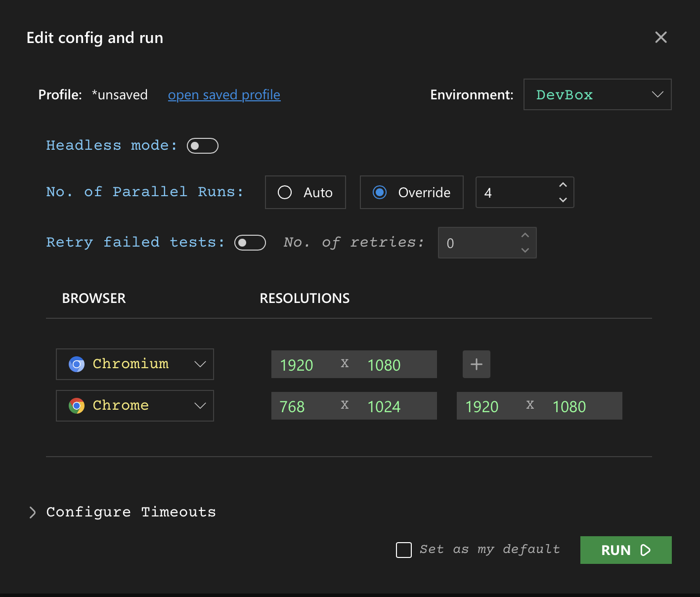Screen dimensions: 700x597
Task: Increase parallel runs with up arrow
Action: tap(563, 185)
